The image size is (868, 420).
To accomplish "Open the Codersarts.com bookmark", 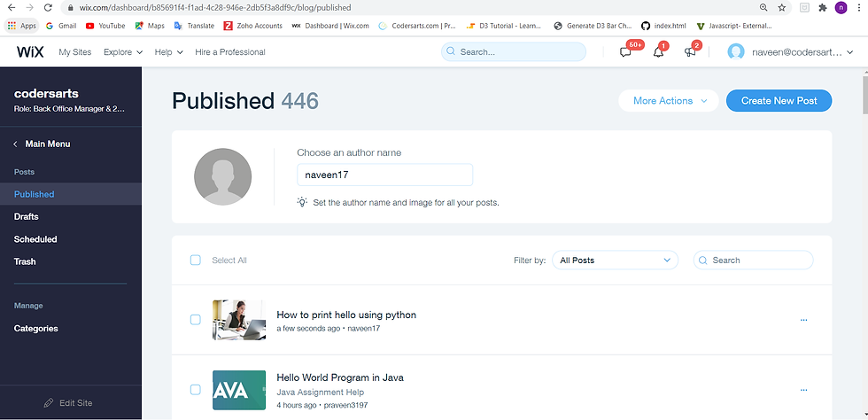I will tap(417, 26).
